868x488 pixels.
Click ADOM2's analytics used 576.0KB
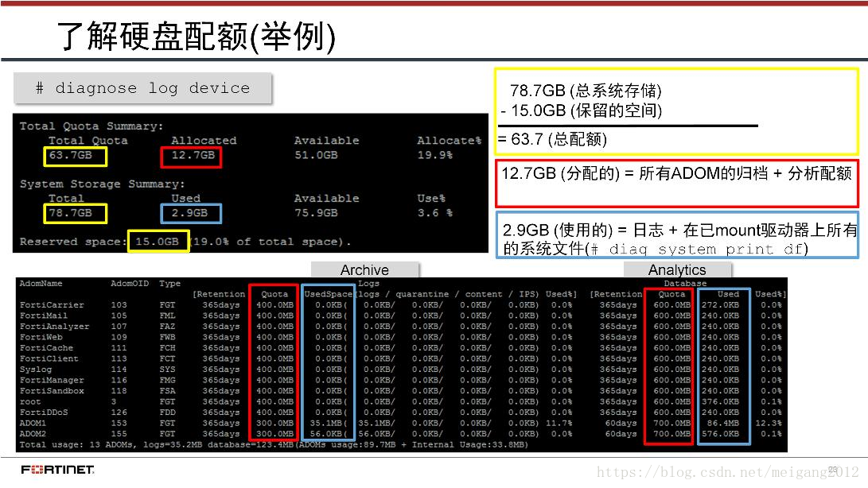coord(720,434)
